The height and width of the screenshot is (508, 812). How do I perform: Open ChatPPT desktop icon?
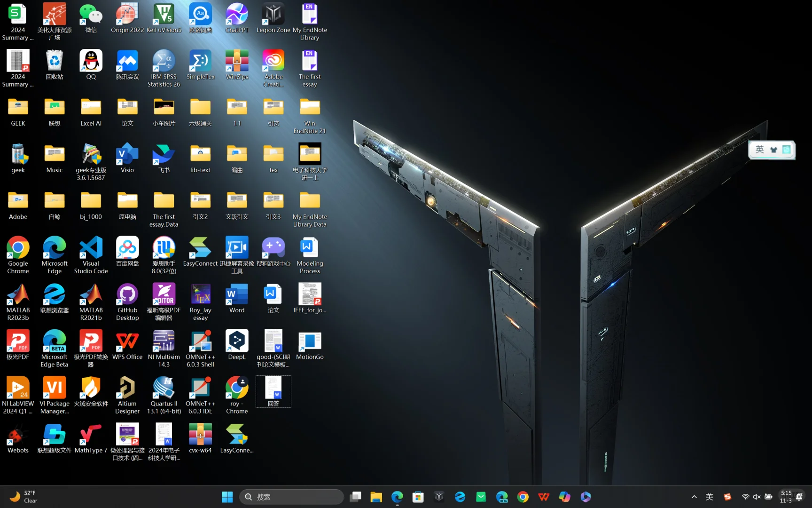tap(237, 18)
